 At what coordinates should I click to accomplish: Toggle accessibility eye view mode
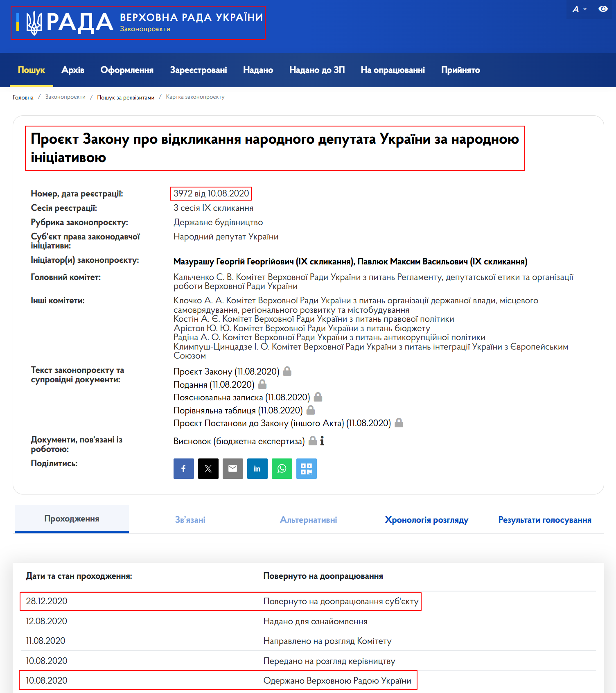point(603,9)
